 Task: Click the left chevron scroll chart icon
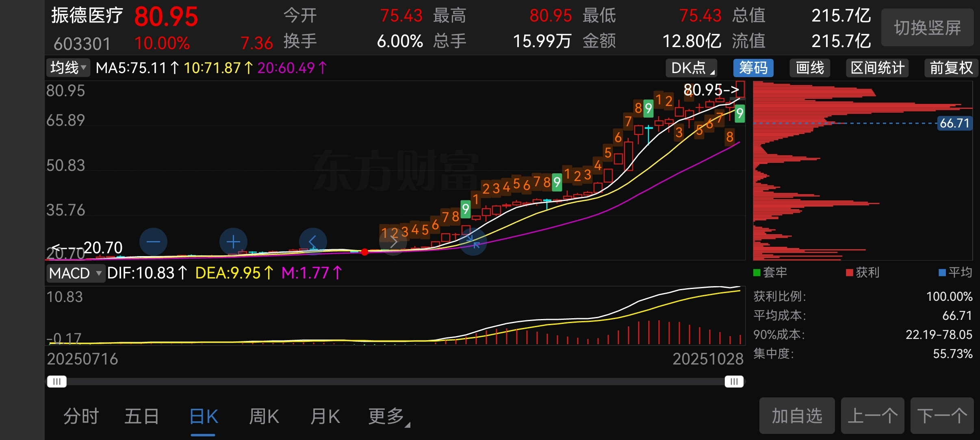click(x=312, y=242)
